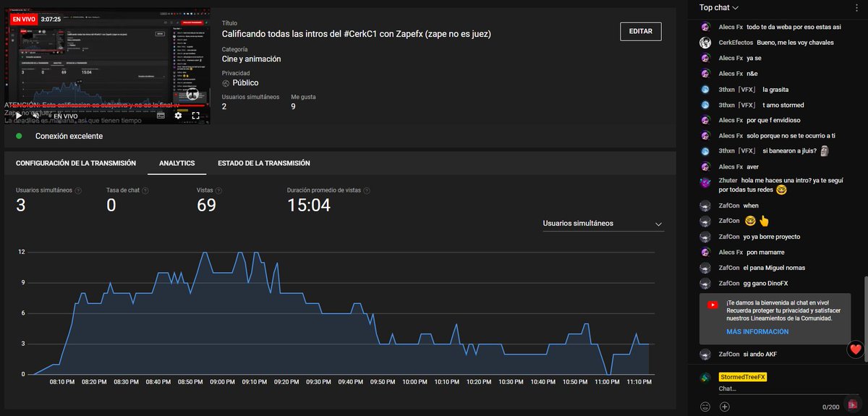The image size is (868, 416).
Task: Click the 'Me gusta' count 9
Action: tap(293, 107)
